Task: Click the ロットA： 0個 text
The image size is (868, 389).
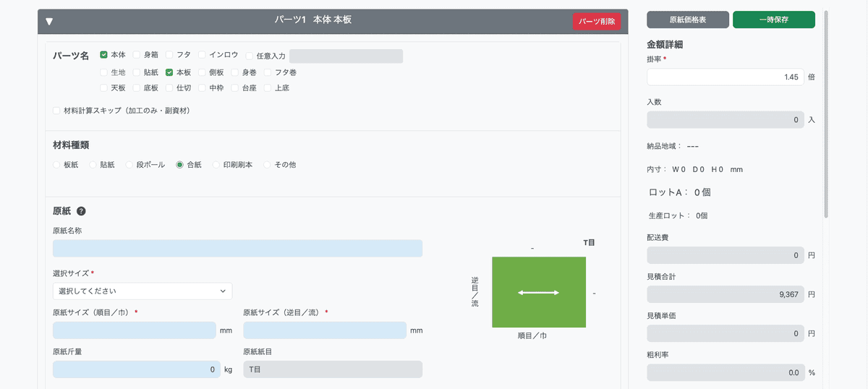Action: coord(681,192)
